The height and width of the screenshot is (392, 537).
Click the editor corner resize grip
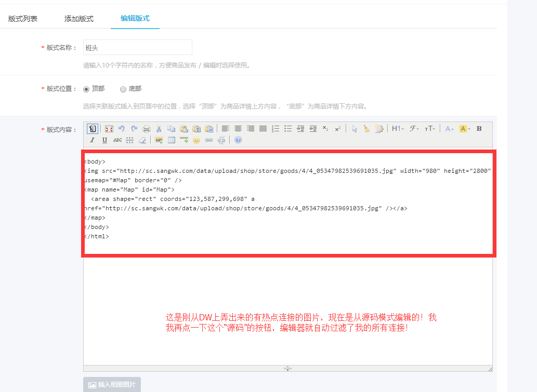[490, 369]
